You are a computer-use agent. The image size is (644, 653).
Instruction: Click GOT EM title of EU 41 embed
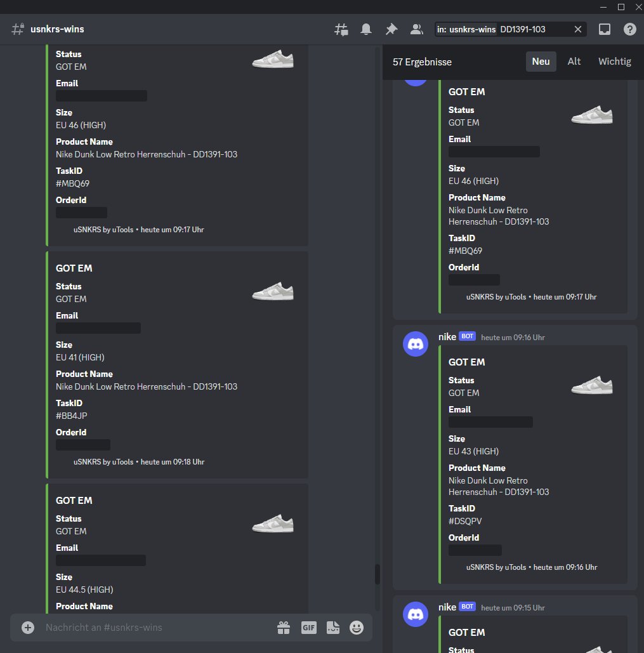pos(74,268)
